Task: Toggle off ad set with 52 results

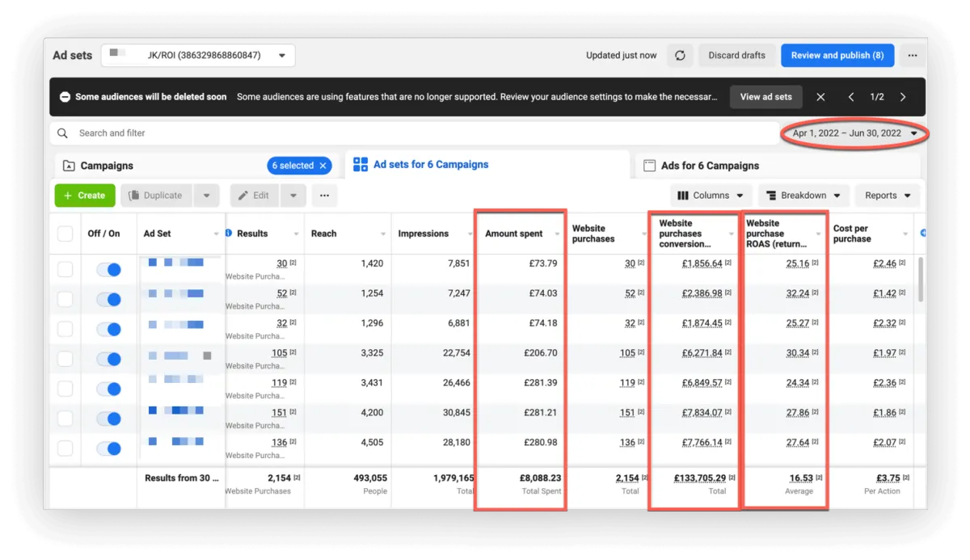Action: coord(108,300)
